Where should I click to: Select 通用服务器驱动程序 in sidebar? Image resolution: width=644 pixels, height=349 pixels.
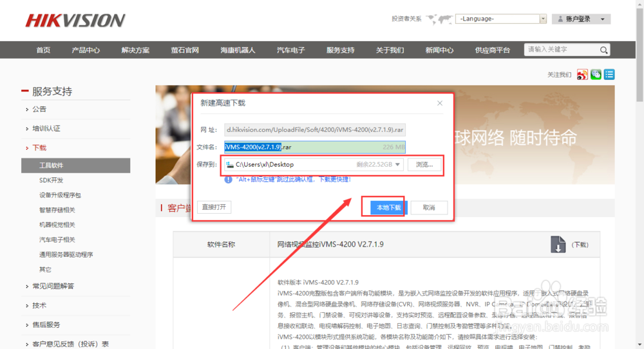66,254
